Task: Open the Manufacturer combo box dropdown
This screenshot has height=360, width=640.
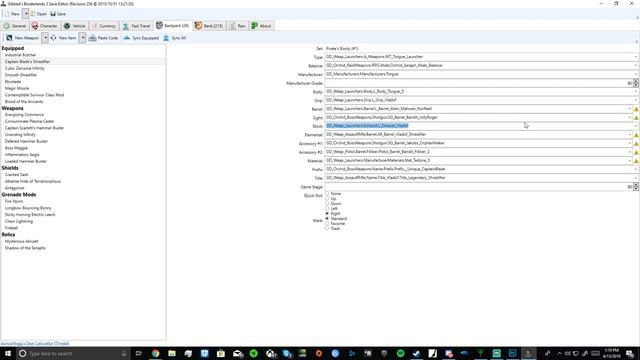Action: (636, 74)
